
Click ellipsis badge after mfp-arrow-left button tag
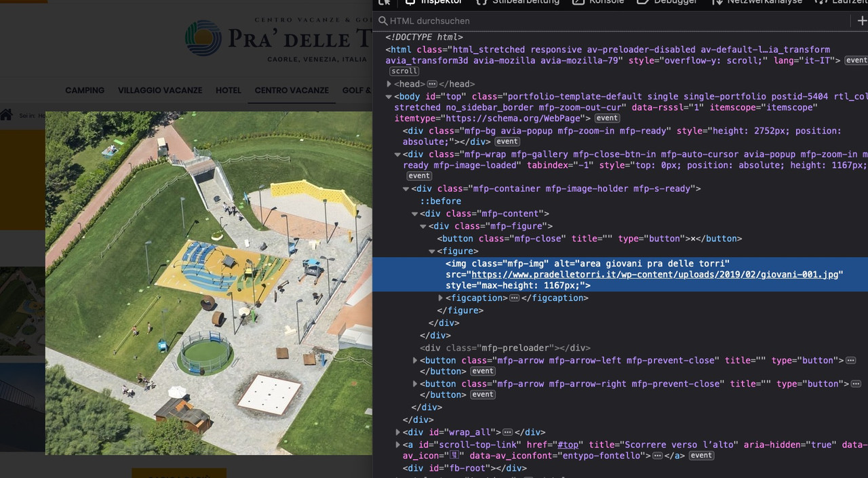(x=851, y=361)
